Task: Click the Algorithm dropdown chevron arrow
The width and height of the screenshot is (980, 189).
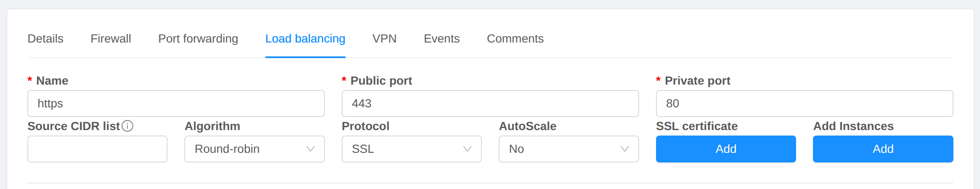Action: pos(310,149)
